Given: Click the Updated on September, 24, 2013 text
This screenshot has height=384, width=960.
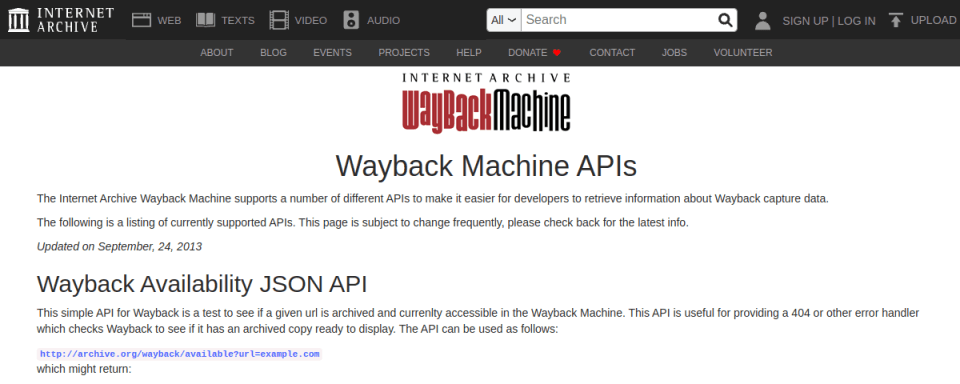Looking at the screenshot, I should [119, 247].
